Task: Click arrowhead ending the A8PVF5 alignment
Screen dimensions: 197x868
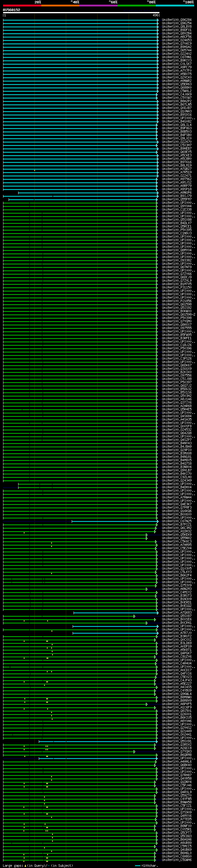Action: 147,704
